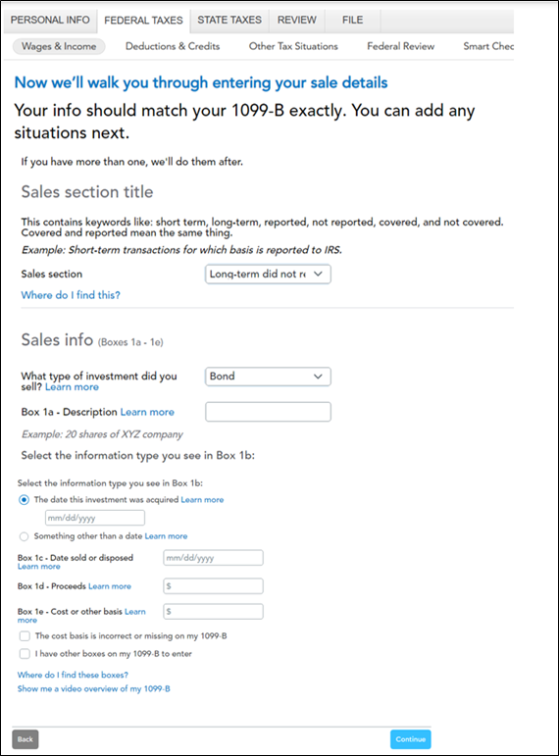Tick I have other boxes to enter

[25, 654]
